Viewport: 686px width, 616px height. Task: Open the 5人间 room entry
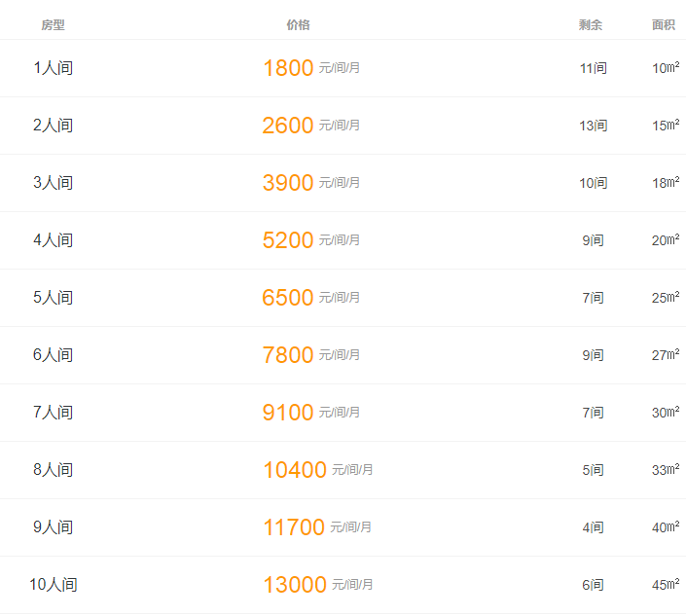[x=53, y=298]
